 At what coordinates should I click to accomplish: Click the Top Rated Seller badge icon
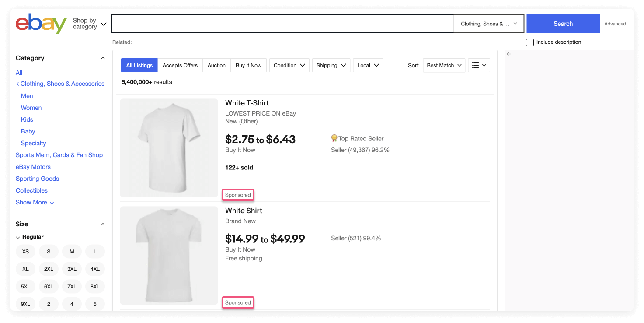click(x=334, y=138)
